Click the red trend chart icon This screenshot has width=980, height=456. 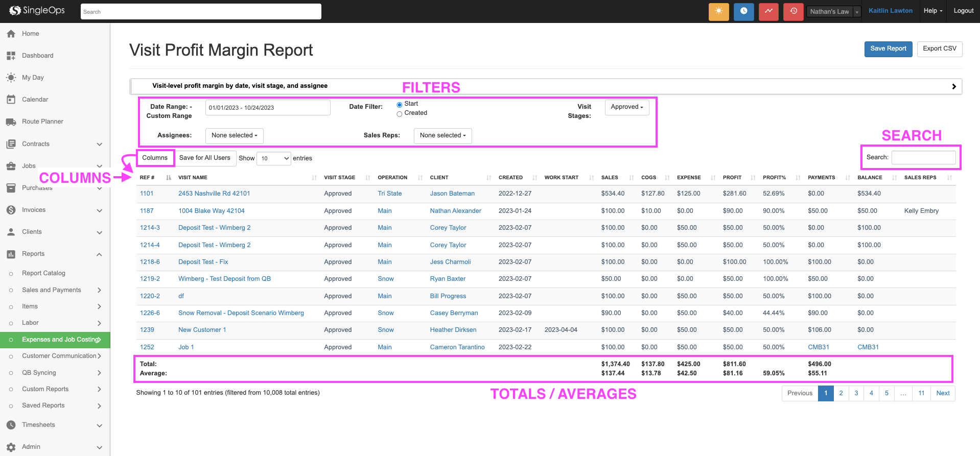coord(768,11)
